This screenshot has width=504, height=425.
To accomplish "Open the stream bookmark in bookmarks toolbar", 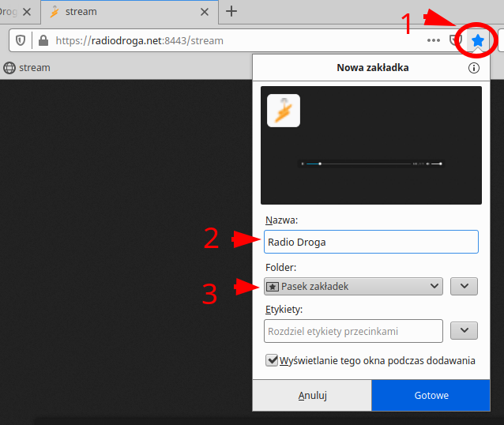I will (x=27, y=68).
